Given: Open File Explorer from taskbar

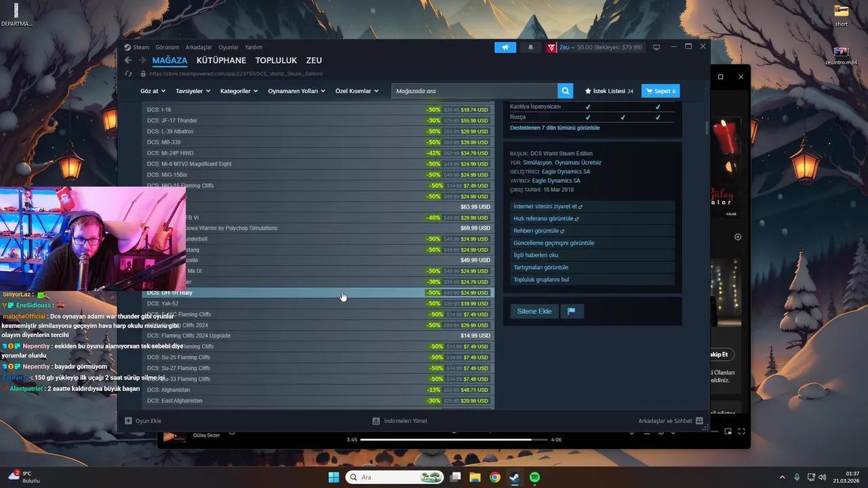Looking at the screenshot, I should (475, 477).
